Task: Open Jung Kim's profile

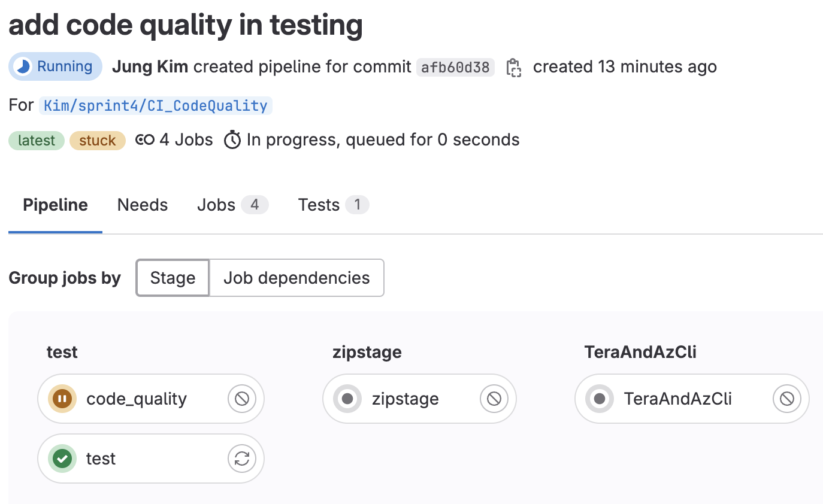Action: [x=149, y=66]
